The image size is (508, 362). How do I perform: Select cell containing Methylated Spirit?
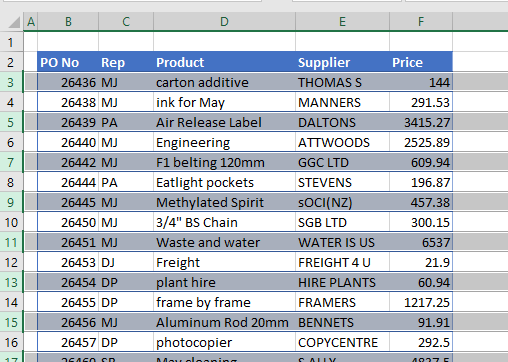click(224, 202)
